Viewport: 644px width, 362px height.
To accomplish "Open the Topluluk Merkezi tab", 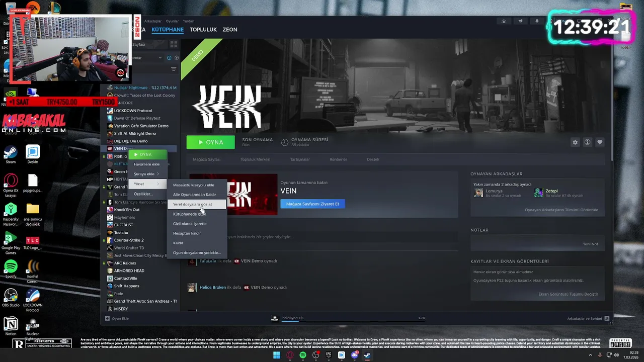I will (x=255, y=159).
